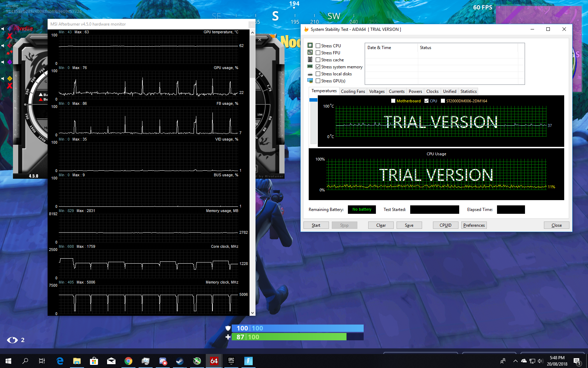Click the scroll-up arrow in Afterburner monitor
This screenshot has height=368, width=588.
click(252, 33)
